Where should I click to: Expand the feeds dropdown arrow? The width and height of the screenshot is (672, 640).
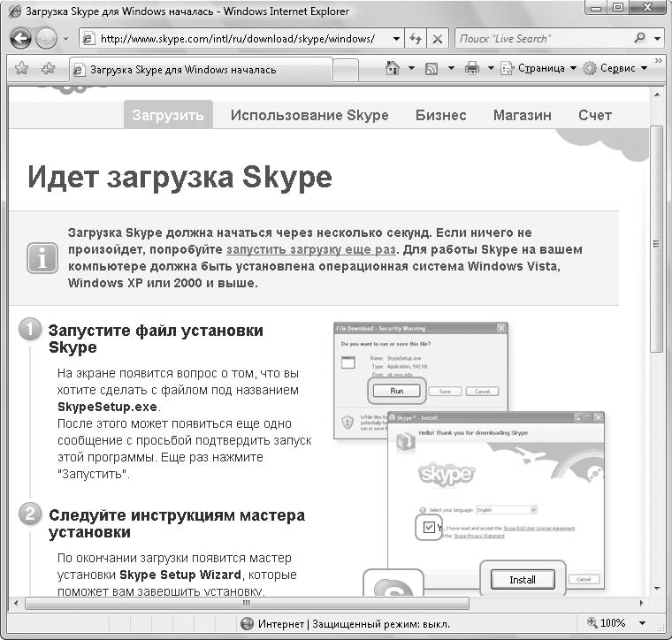click(451, 68)
